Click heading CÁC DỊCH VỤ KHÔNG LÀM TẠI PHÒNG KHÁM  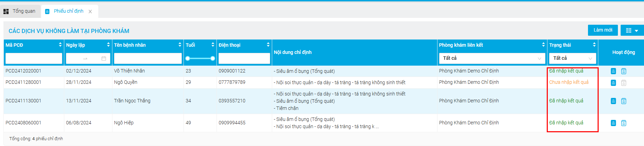pyautogui.click(x=69, y=31)
